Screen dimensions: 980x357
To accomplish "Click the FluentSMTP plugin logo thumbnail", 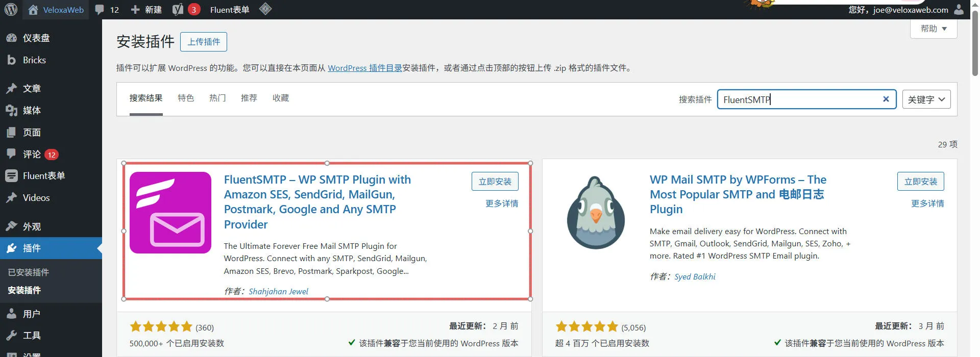I will (x=170, y=213).
